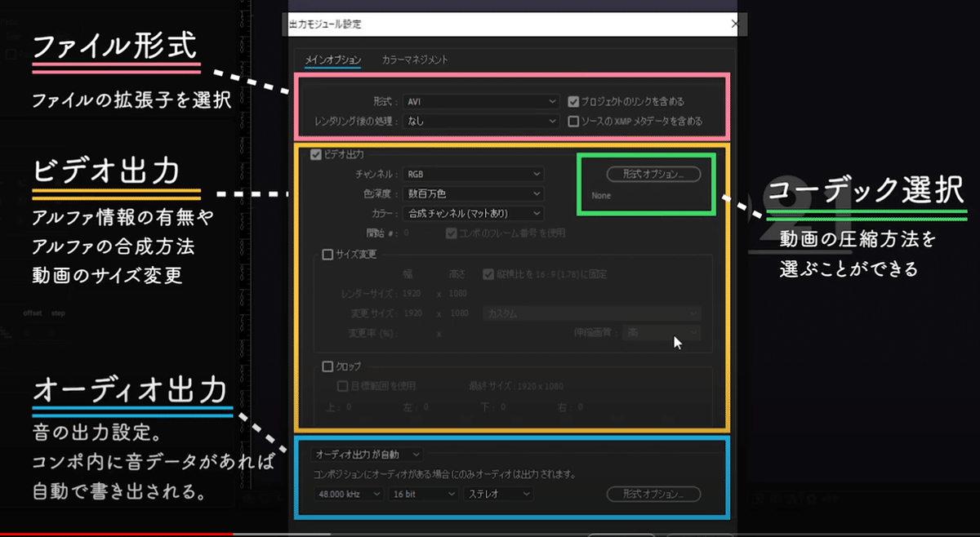980x537 pixels.
Task: Click the crop 左 value field
Action: [x=427, y=406]
